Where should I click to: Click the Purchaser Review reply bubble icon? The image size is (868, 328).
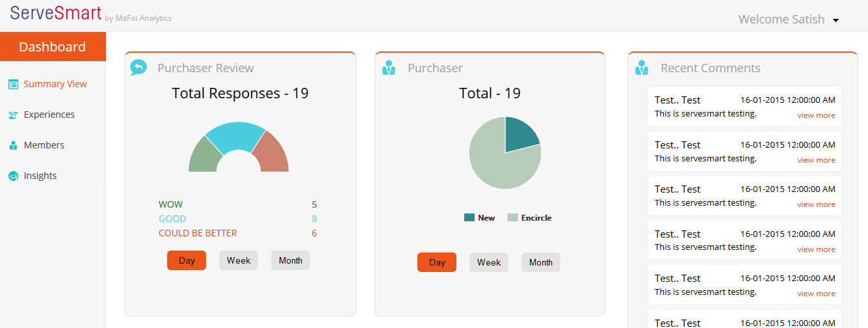click(138, 68)
